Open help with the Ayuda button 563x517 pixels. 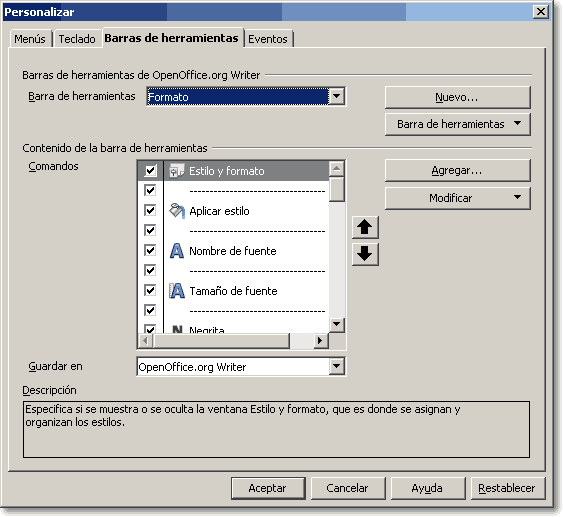[428, 488]
